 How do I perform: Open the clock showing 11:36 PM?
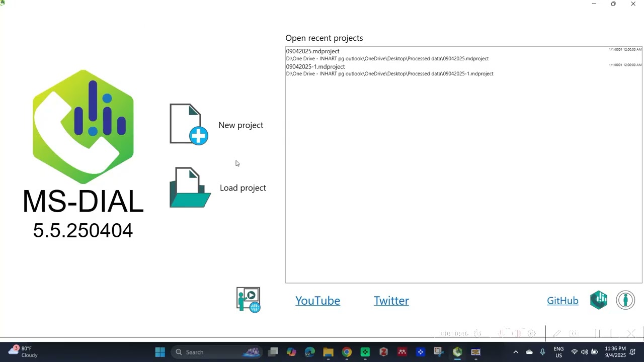(x=615, y=352)
